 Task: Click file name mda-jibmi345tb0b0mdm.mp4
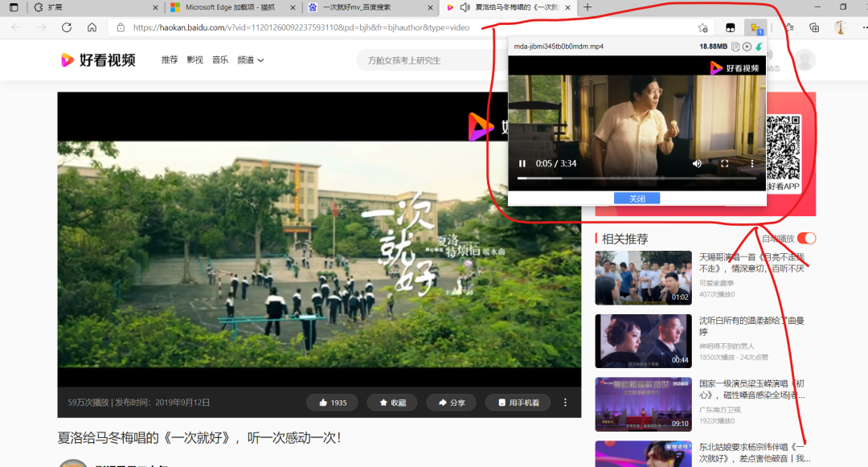559,47
